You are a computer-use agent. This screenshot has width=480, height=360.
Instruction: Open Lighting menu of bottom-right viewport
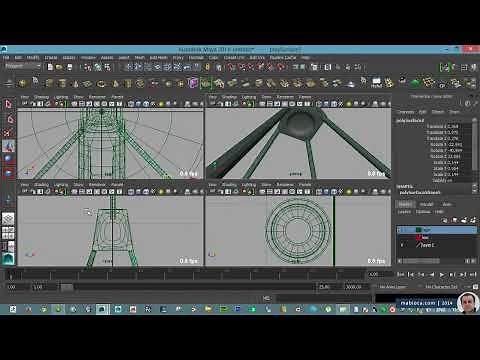pyautogui.click(x=249, y=184)
